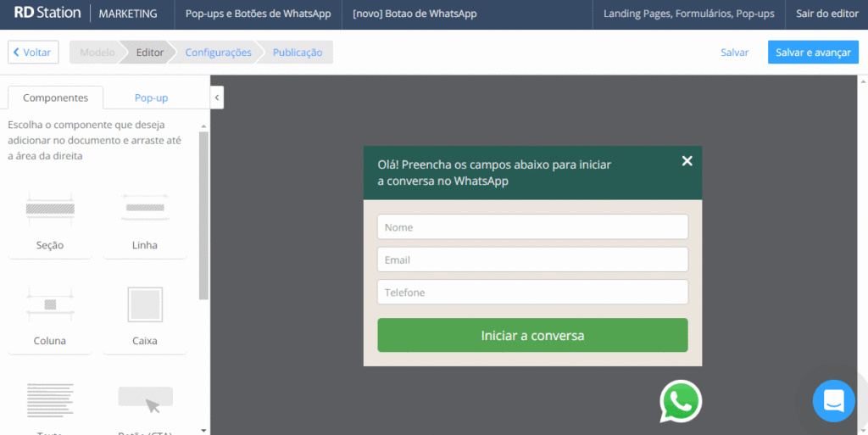868x435 pixels.
Task: Open the blue chat support bubble
Action: (x=834, y=401)
